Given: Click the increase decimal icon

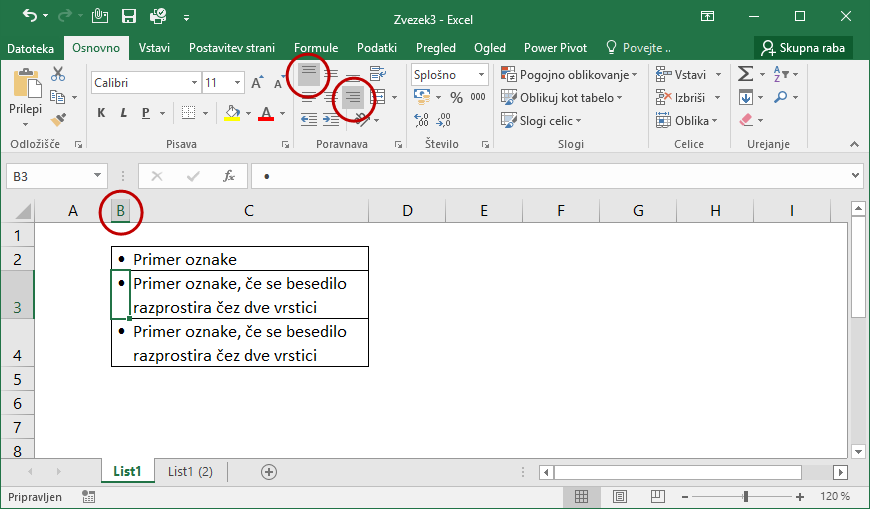Looking at the screenshot, I should (421, 119).
